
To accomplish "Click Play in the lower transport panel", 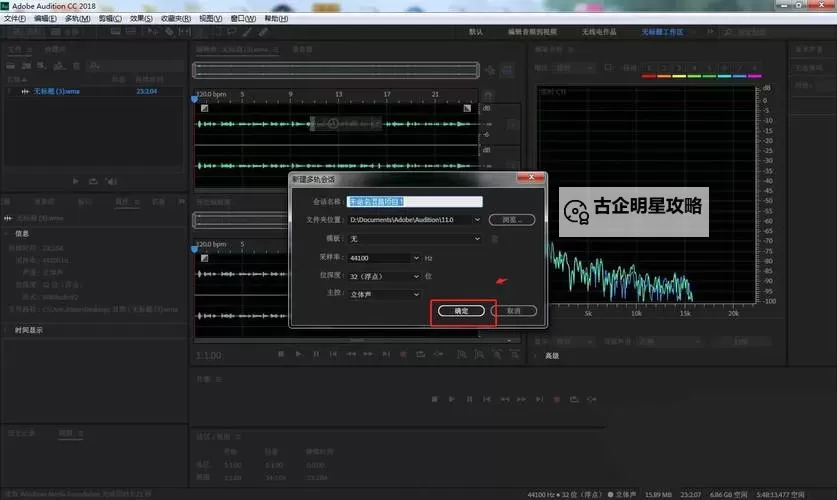I will (x=452, y=399).
